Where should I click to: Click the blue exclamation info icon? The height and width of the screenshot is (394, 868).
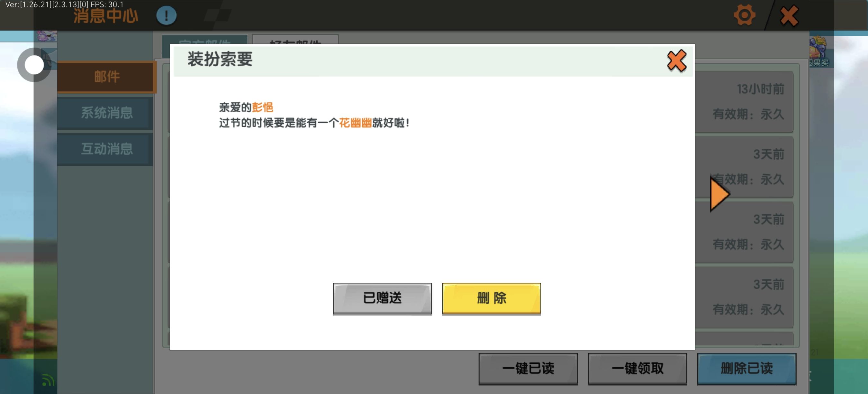[166, 15]
